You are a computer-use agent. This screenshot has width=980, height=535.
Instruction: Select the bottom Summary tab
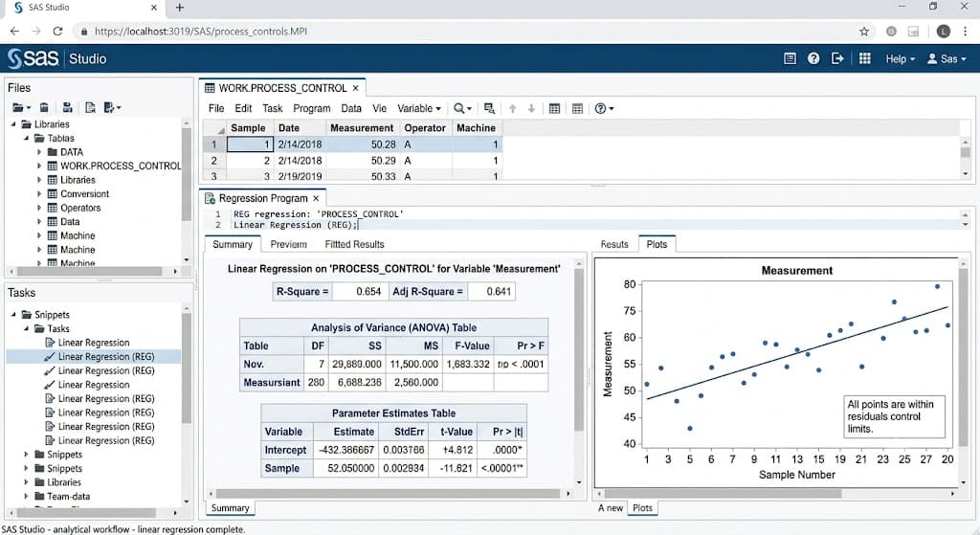point(230,508)
